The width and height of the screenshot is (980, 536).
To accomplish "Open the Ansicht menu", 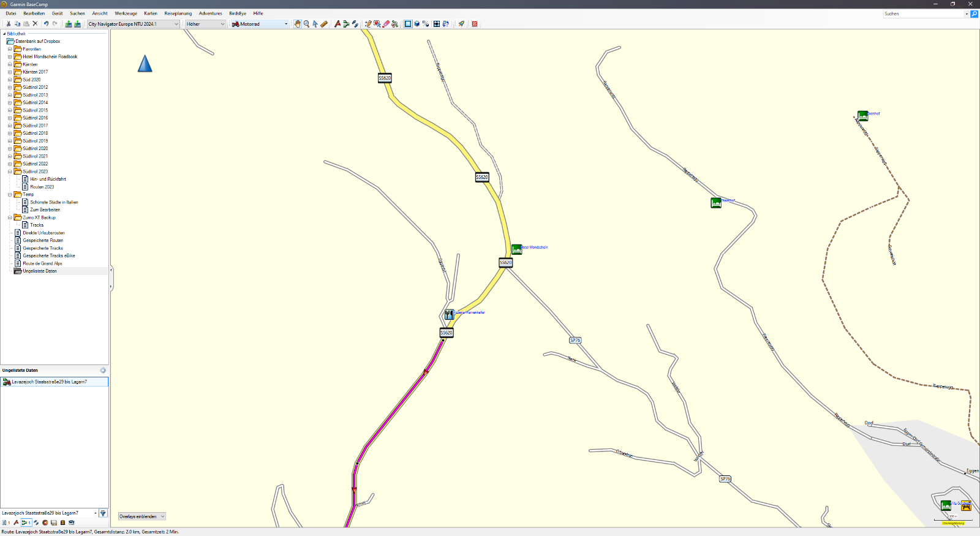I will point(100,13).
